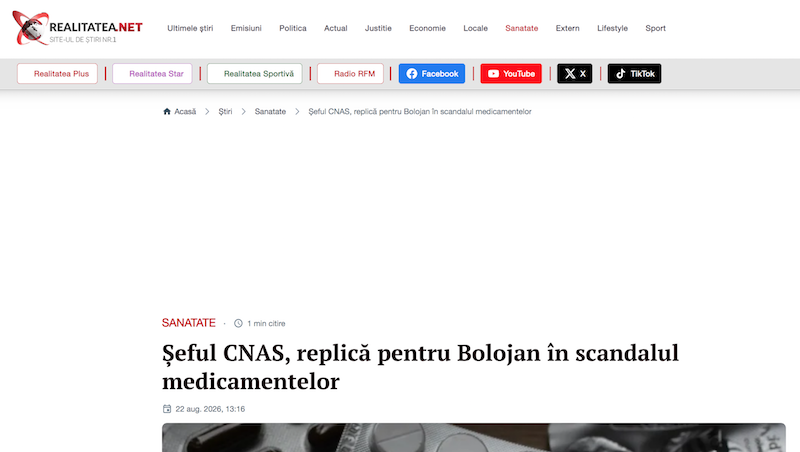Open the YouTube channel button
The height and width of the screenshot is (452, 800).
coord(511,73)
